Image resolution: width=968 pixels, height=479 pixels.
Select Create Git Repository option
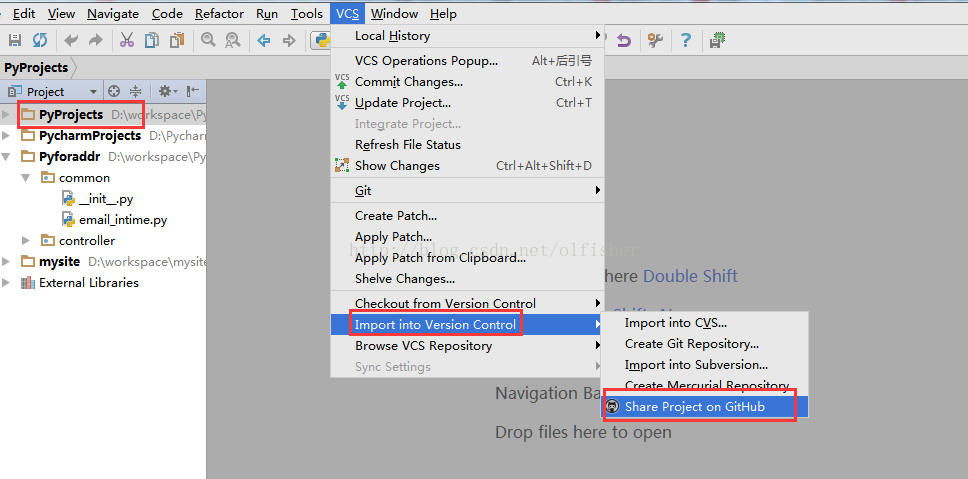(704, 343)
